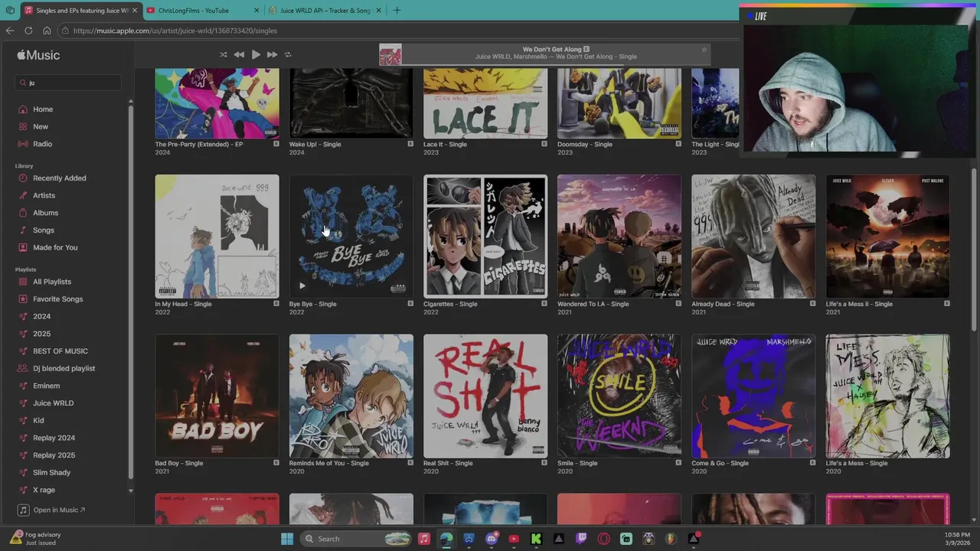This screenshot has width=980, height=551.
Task: Open the Twitch icon in the taskbar
Action: 581,539
